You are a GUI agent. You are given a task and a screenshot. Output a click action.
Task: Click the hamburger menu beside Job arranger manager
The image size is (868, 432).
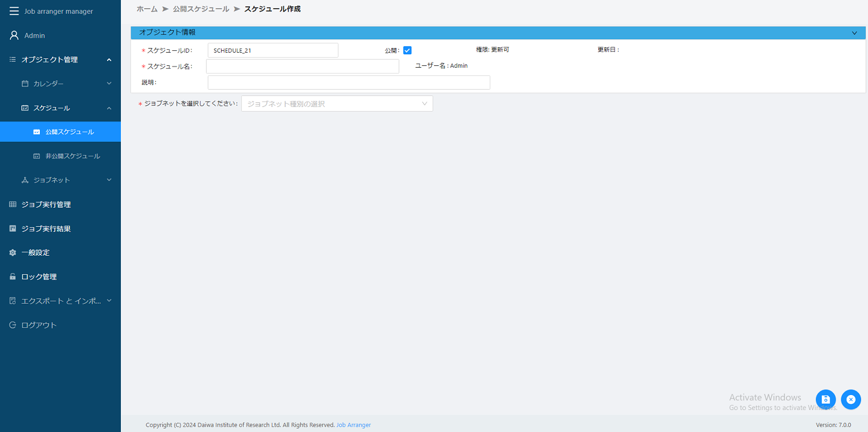tap(14, 10)
